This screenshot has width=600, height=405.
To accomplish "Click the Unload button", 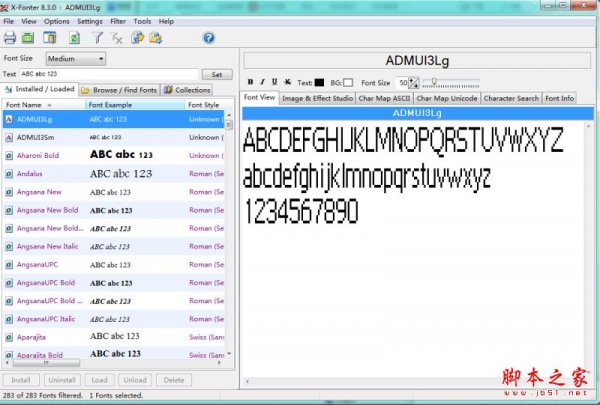I will pyautogui.click(x=135, y=380).
